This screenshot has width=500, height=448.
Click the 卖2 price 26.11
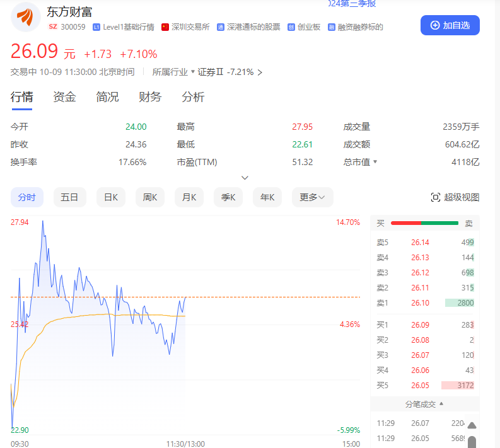pos(420,288)
